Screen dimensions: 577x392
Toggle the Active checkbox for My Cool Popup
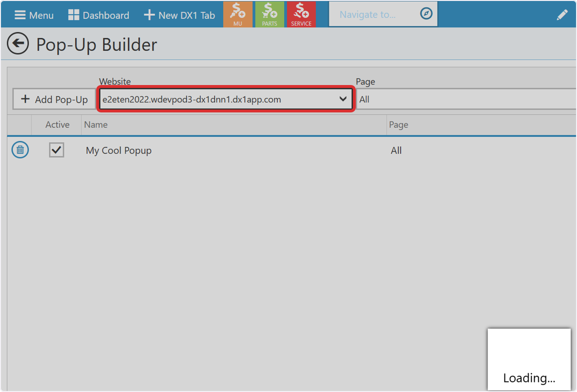57,150
